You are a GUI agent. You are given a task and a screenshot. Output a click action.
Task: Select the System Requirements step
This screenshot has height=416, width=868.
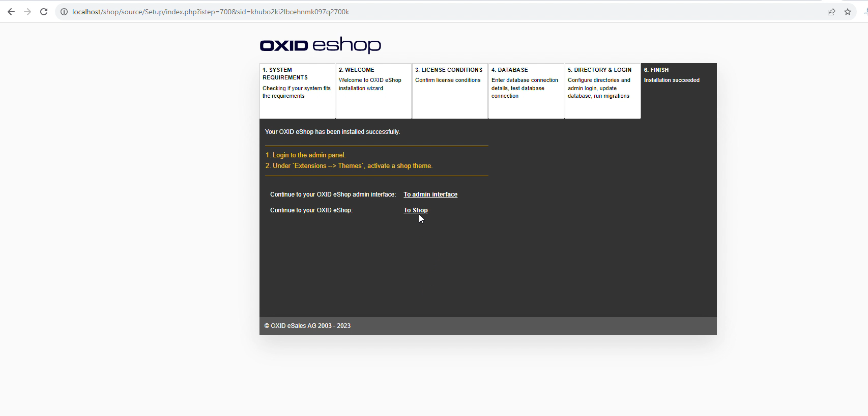click(297, 82)
